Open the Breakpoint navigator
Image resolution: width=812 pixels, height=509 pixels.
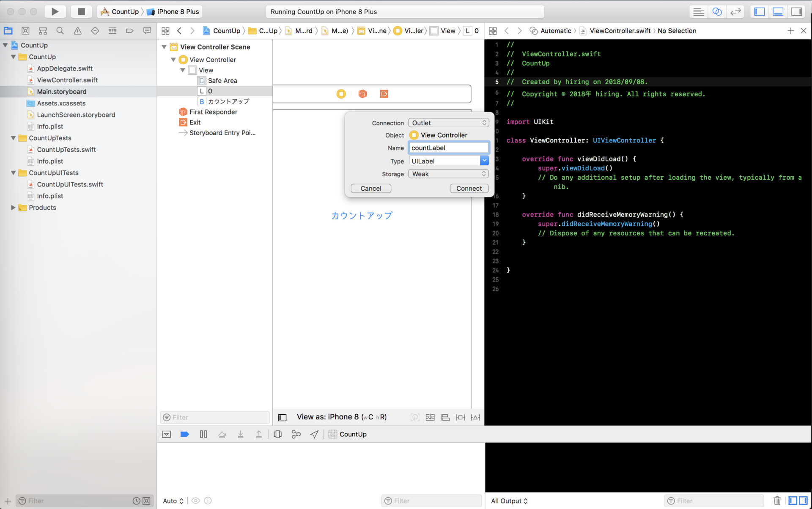tap(129, 30)
